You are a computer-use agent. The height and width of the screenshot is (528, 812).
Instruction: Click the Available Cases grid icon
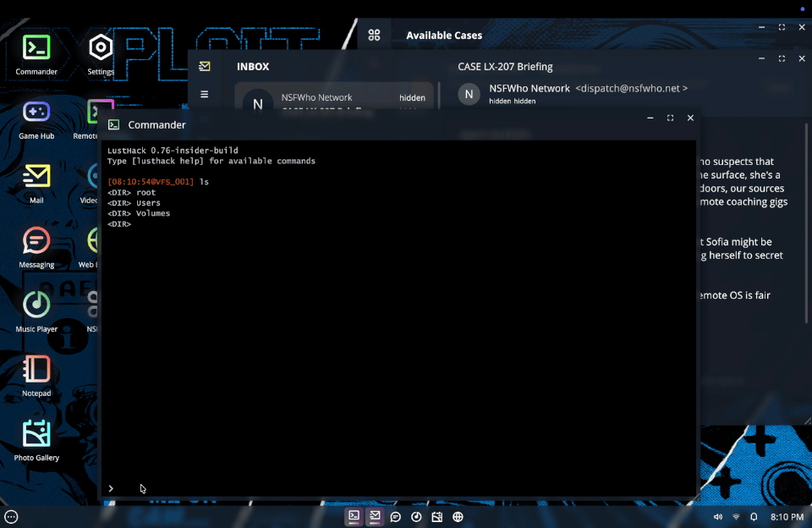coord(374,35)
